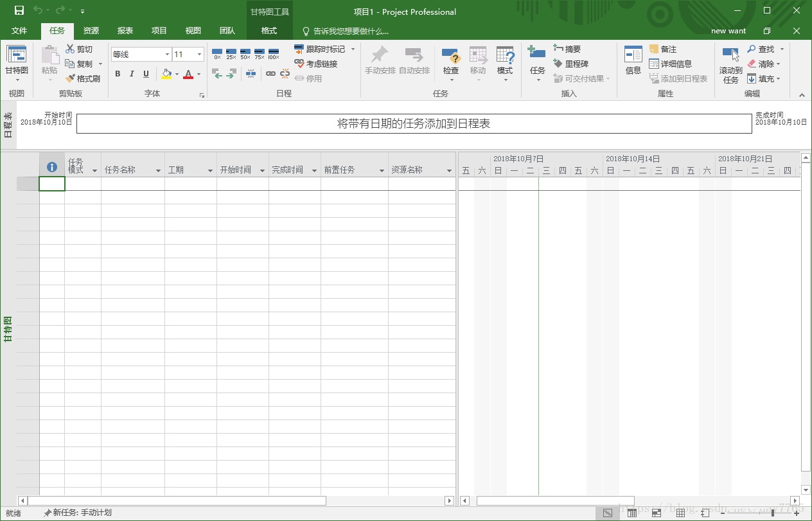
Task: Open Resource Names column filter dropdown
Action: coord(449,170)
